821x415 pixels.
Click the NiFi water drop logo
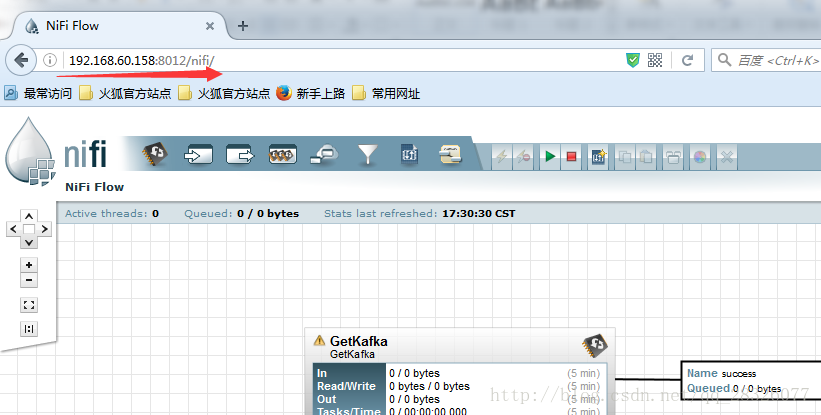(30, 151)
